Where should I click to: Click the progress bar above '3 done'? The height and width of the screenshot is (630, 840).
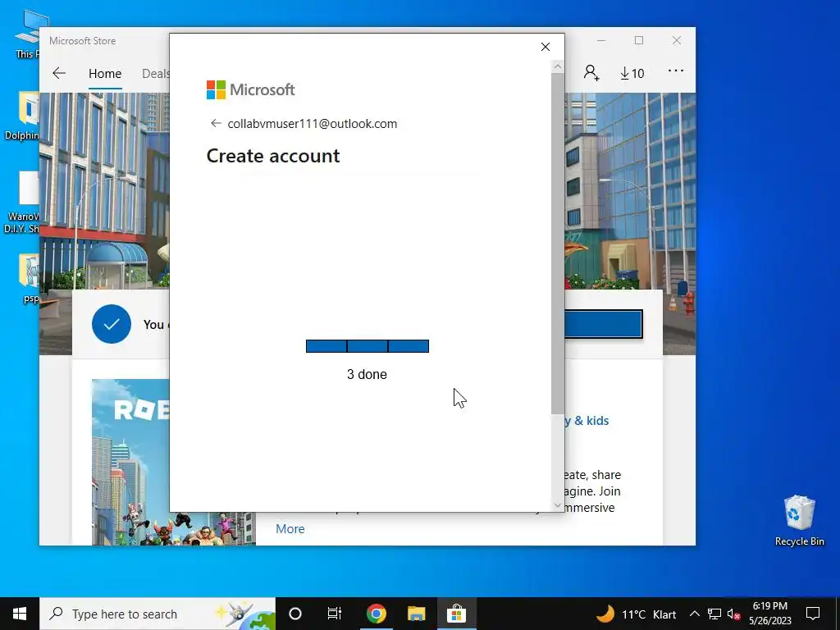pos(367,346)
